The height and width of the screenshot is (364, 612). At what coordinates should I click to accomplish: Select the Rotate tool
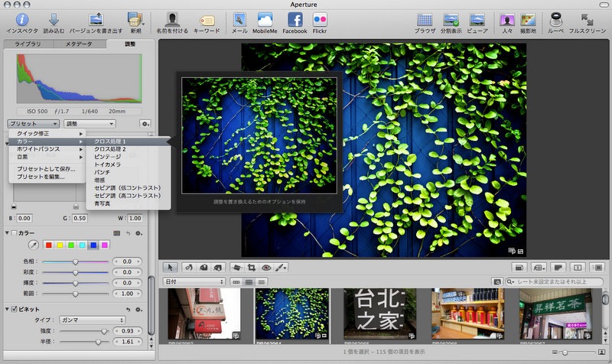(x=189, y=267)
